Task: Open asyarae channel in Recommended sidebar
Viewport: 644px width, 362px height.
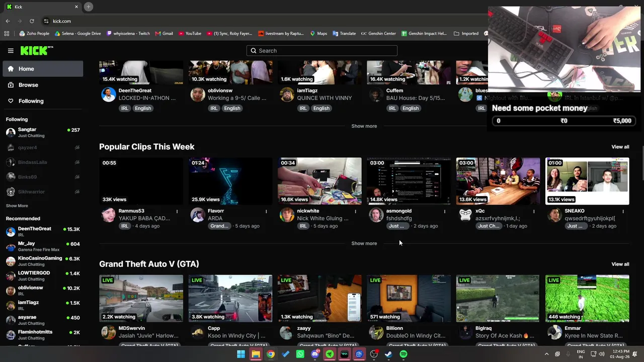Action: (43, 320)
